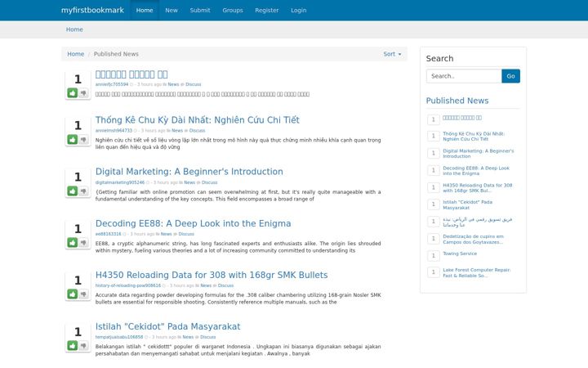Image resolution: width=588 pixels, height=368 pixels.
Task: Downvote Digital Marketing: A Beginner's Introduction
Action: [x=83, y=191]
